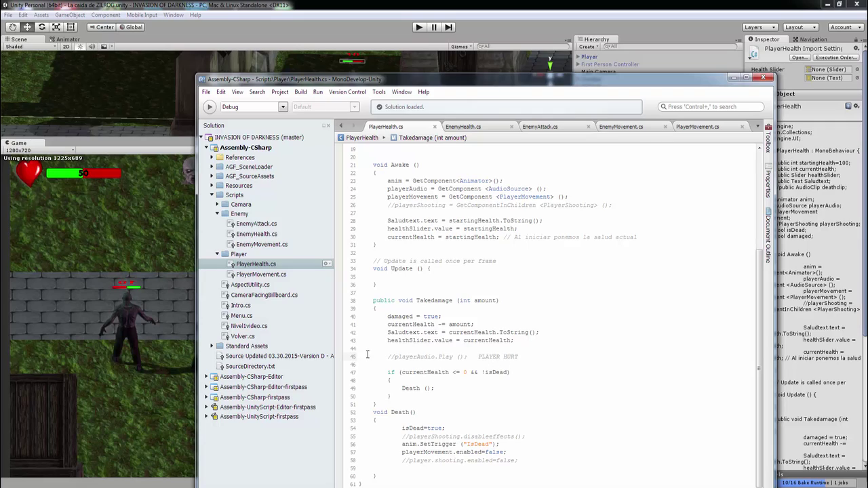
Task: Start Play mode in Unity
Action: pyautogui.click(x=418, y=27)
